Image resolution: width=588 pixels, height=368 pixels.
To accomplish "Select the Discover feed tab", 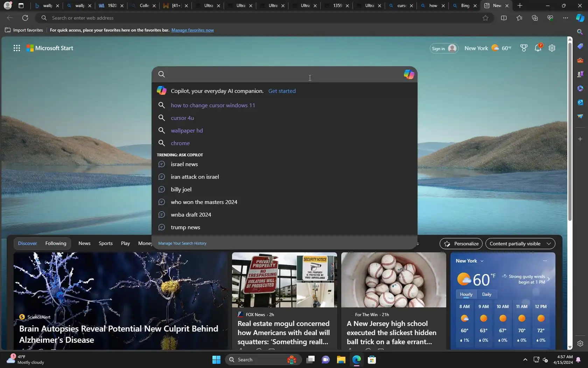I will [x=27, y=243].
